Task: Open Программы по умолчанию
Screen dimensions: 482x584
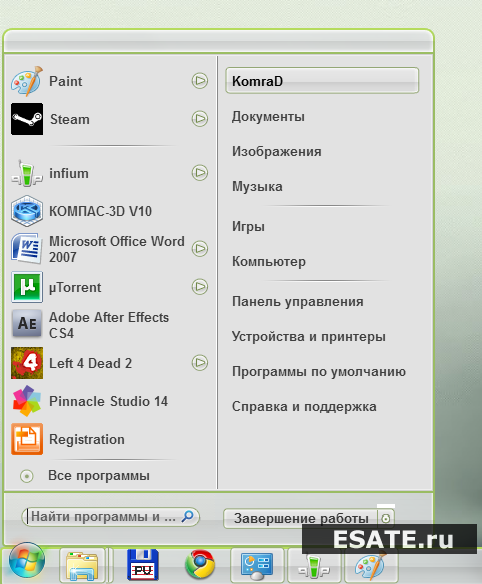Action: click(x=318, y=372)
